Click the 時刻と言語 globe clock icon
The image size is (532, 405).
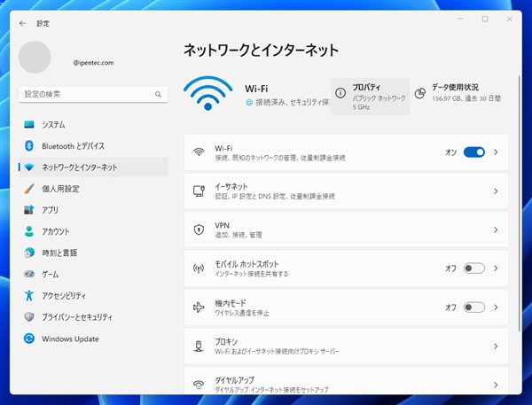29,253
